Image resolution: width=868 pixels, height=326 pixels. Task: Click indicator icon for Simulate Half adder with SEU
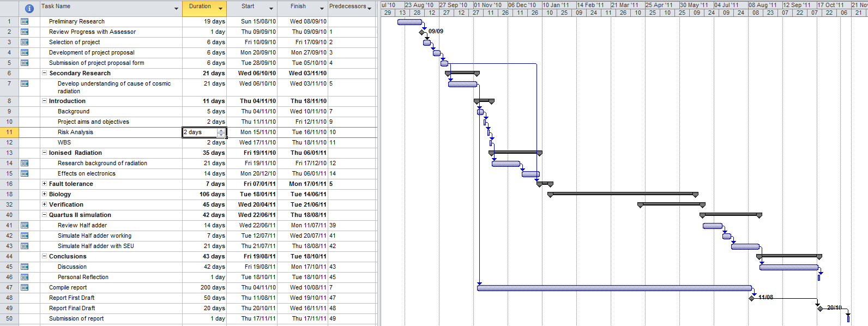pyautogui.click(x=25, y=246)
